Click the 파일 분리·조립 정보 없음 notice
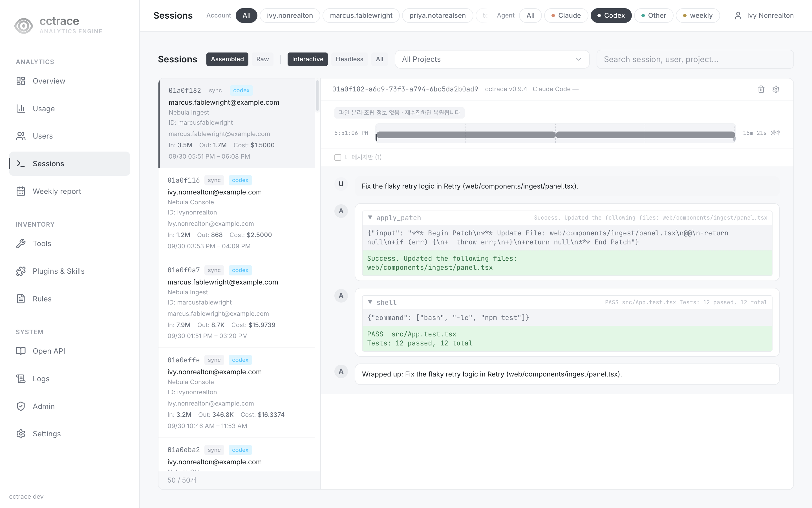Viewport: 812px width, 508px height. [399, 113]
